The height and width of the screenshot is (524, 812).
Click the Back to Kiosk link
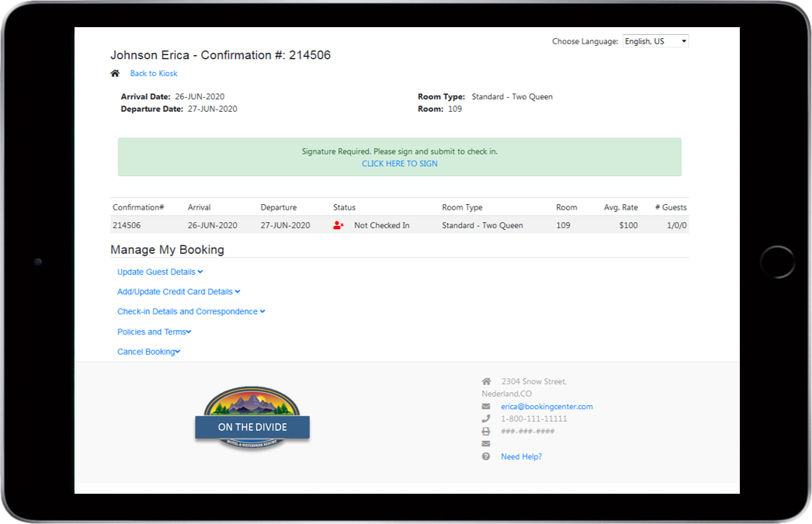(154, 74)
